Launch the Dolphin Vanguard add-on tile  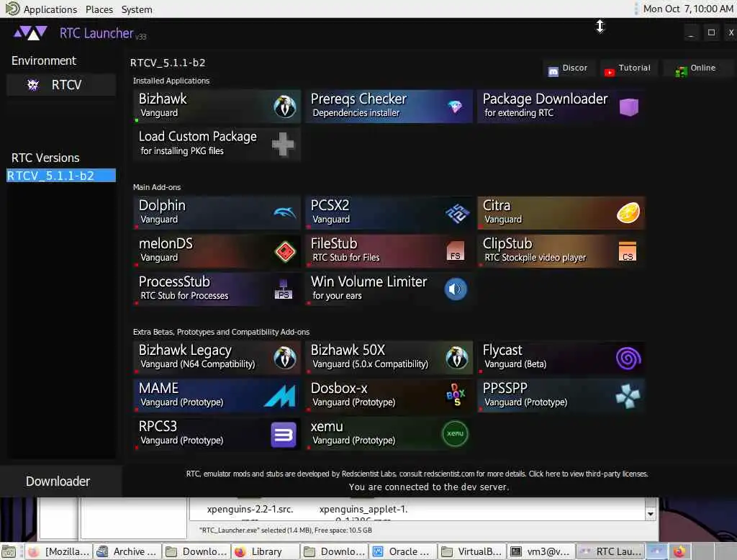pyautogui.click(x=217, y=213)
